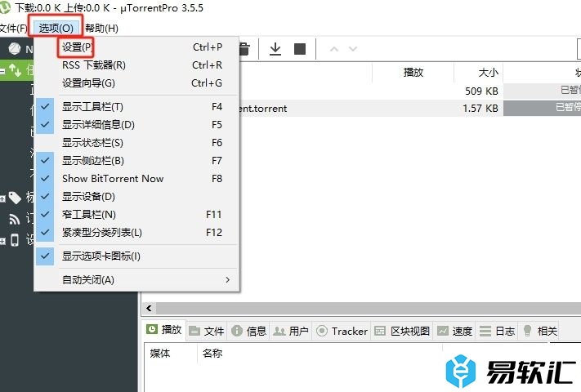Open the 选项(O) menu

click(x=56, y=28)
